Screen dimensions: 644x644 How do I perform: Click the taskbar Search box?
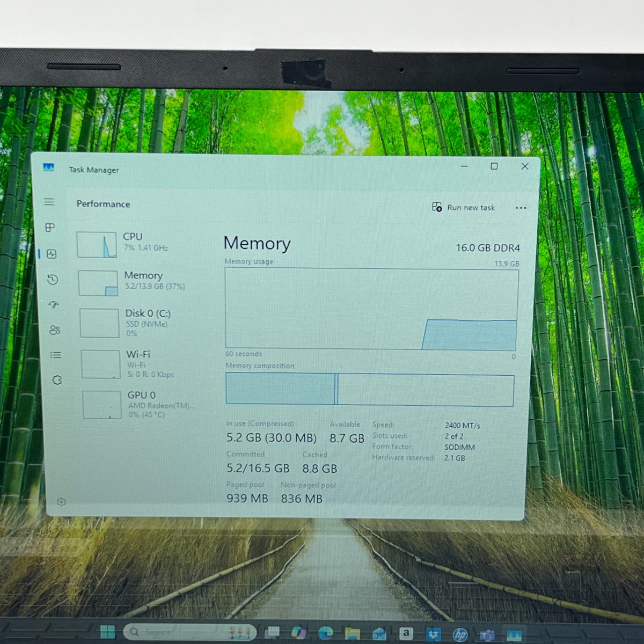coord(190,632)
